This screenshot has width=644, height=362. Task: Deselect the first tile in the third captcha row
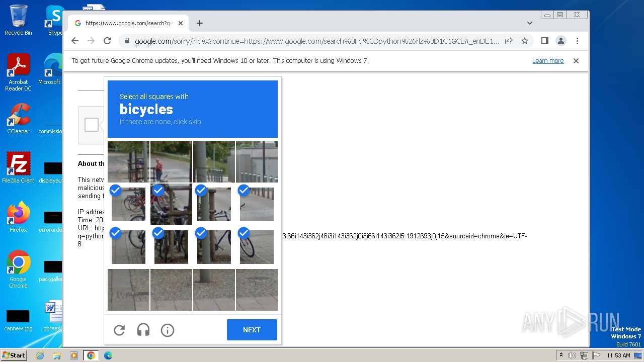click(128, 247)
